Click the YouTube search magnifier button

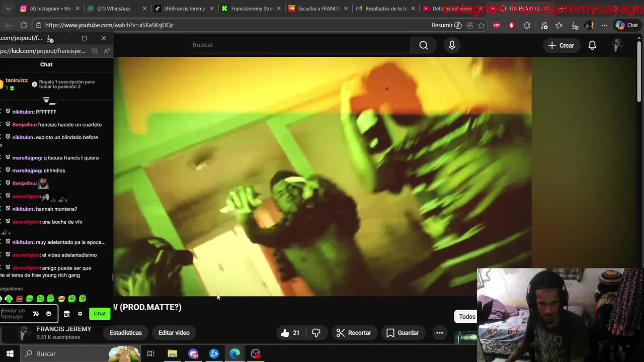(x=424, y=45)
